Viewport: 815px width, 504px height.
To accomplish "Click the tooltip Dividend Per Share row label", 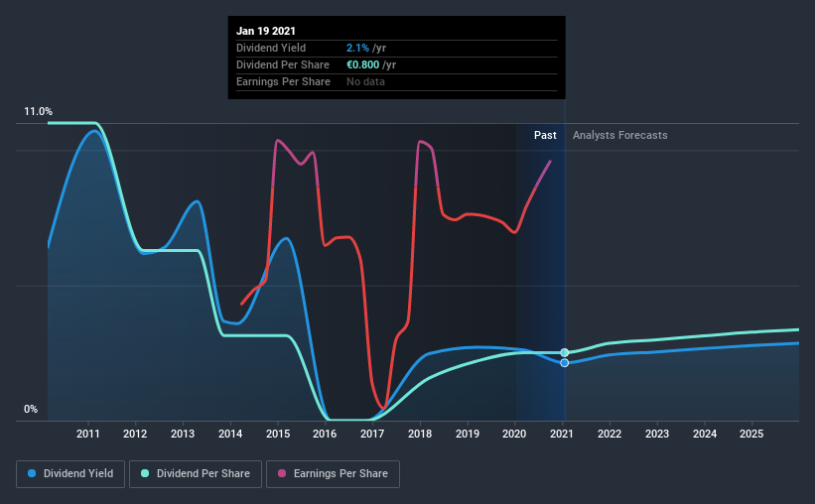I will [x=283, y=64].
